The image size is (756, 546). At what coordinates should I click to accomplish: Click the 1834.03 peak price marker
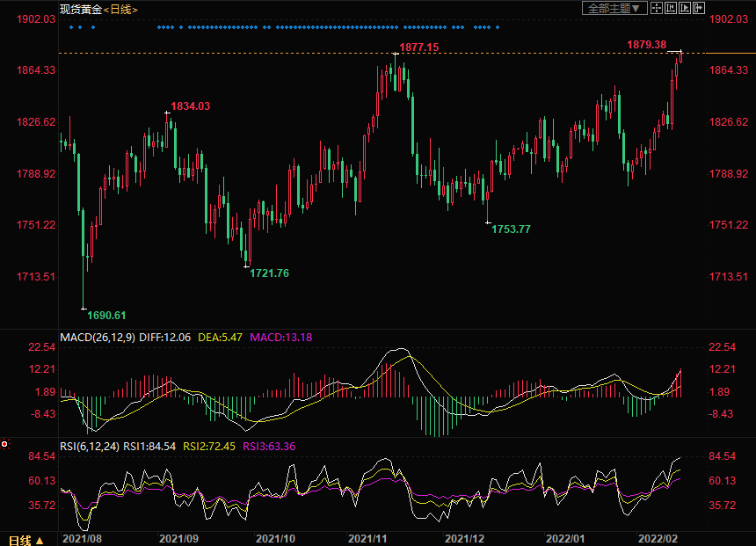tap(191, 106)
